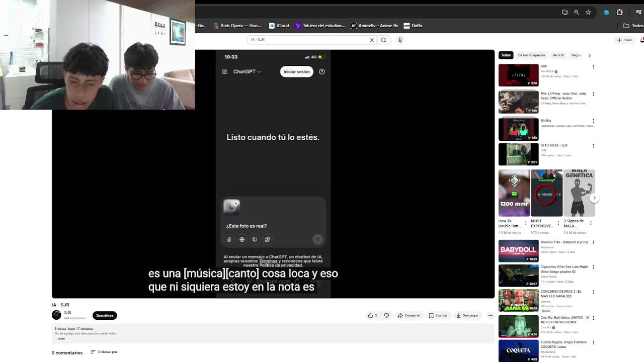
Task: Play the COQUETA video thumbnail
Action: (518, 351)
